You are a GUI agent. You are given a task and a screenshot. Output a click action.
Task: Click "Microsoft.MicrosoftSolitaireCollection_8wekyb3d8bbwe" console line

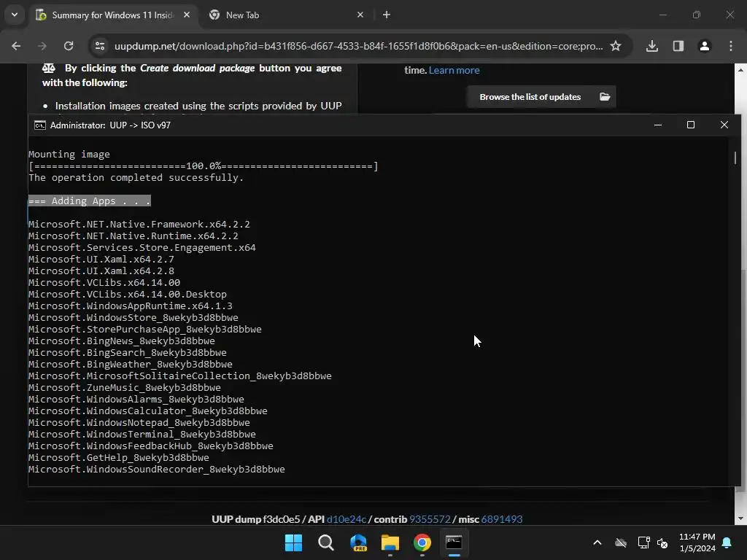pos(180,376)
